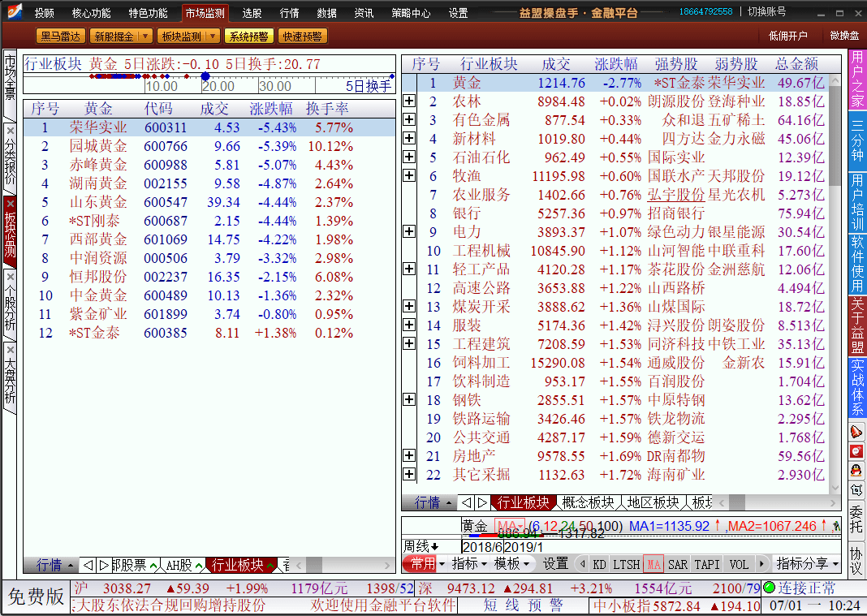
Task: Sort by the 换手率 column header
Action: point(327,109)
